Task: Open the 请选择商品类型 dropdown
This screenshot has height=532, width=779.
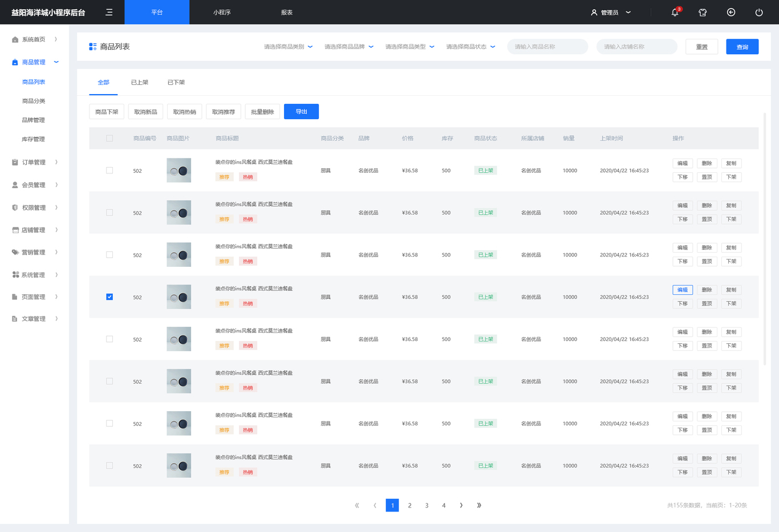Action: (409, 47)
